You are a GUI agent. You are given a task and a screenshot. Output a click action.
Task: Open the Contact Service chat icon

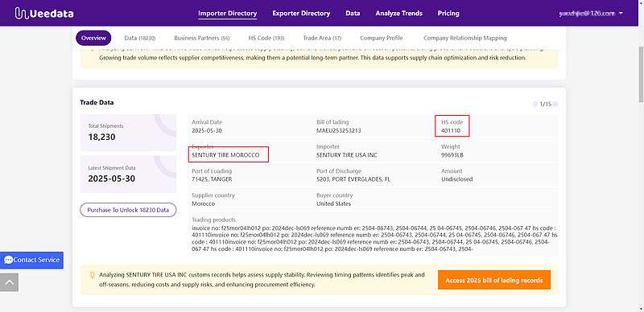[8, 260]
